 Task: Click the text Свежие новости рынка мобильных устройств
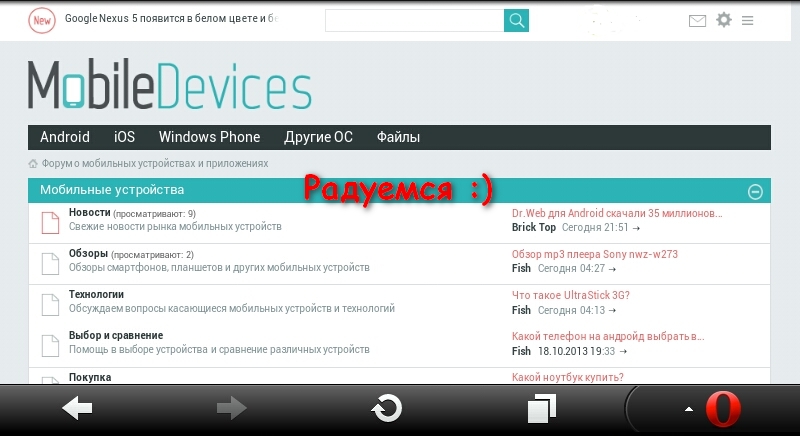click(175, 226)
